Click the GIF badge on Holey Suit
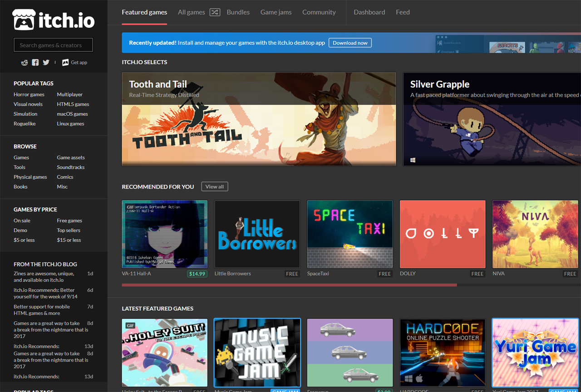The height and width of the screenshot is (392, 581). [x=131, y=325]
